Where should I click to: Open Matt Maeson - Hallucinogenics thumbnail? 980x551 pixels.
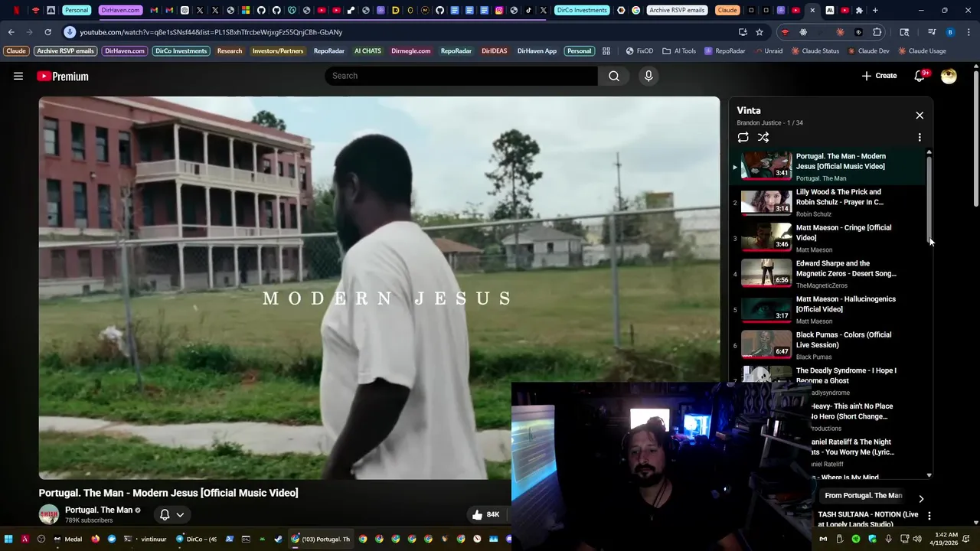766,309
